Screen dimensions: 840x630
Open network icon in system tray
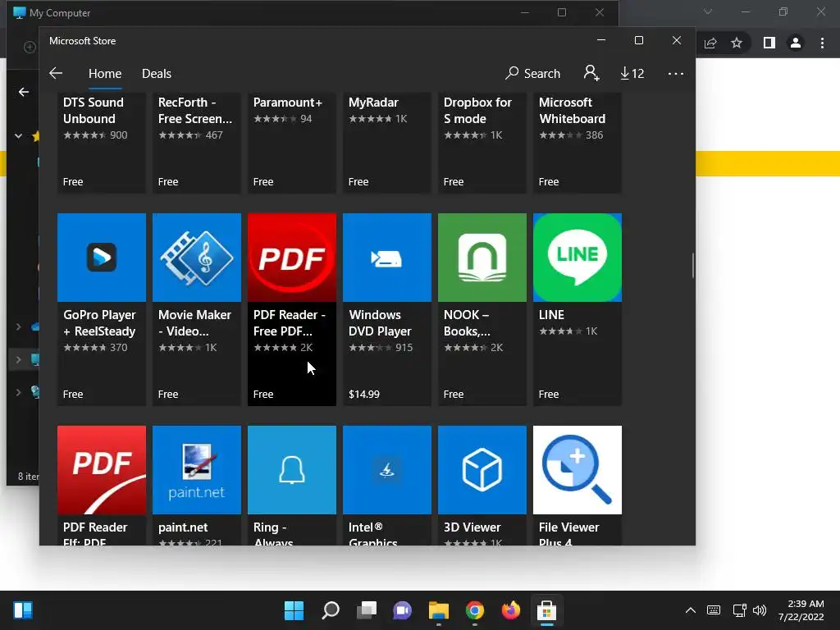(x=740, y=610)
